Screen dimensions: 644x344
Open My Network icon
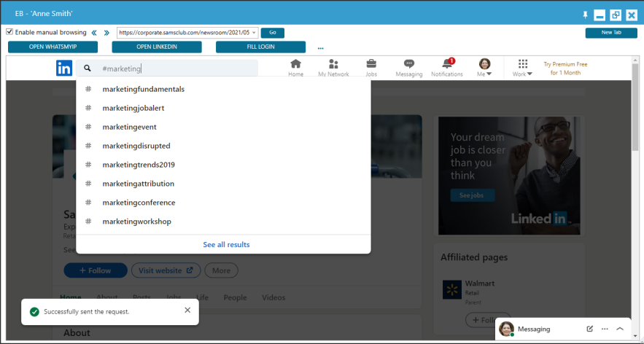333,64
